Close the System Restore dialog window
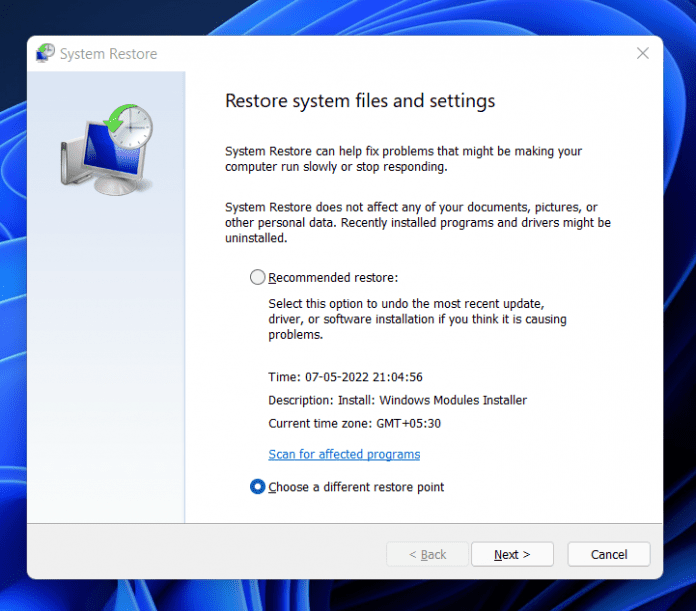This screenshot has width=696, height=611. (x=640, y=54)
